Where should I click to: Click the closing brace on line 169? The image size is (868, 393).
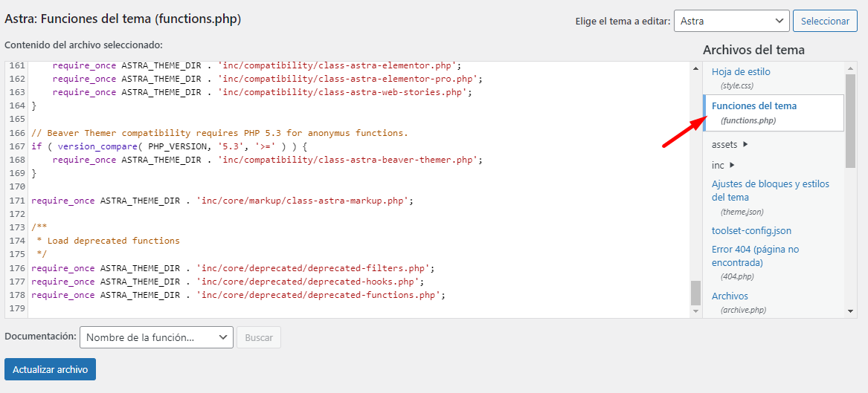click(x=34, y=174)
